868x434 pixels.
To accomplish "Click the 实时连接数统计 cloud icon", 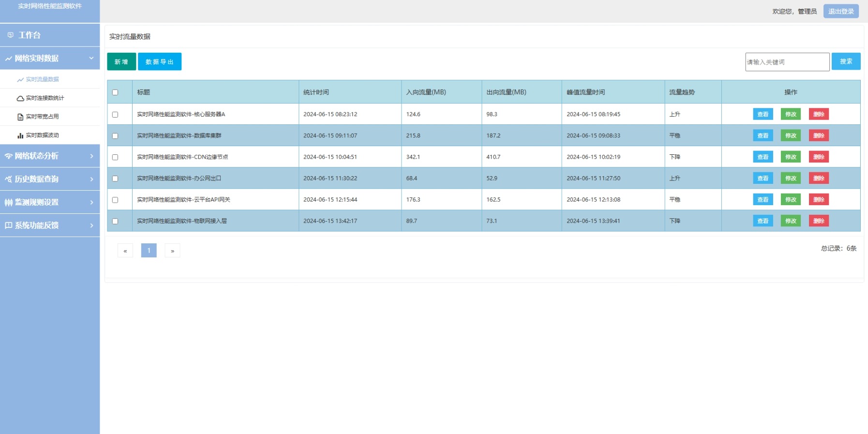I will pyautogui.click(x=20, y=98).
